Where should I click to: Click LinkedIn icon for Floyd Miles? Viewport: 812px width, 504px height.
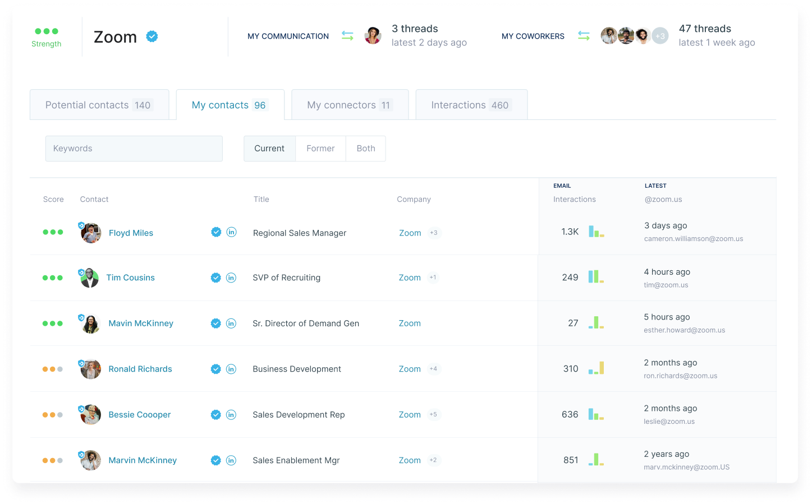pyautogui.click(x=231, y=232)
